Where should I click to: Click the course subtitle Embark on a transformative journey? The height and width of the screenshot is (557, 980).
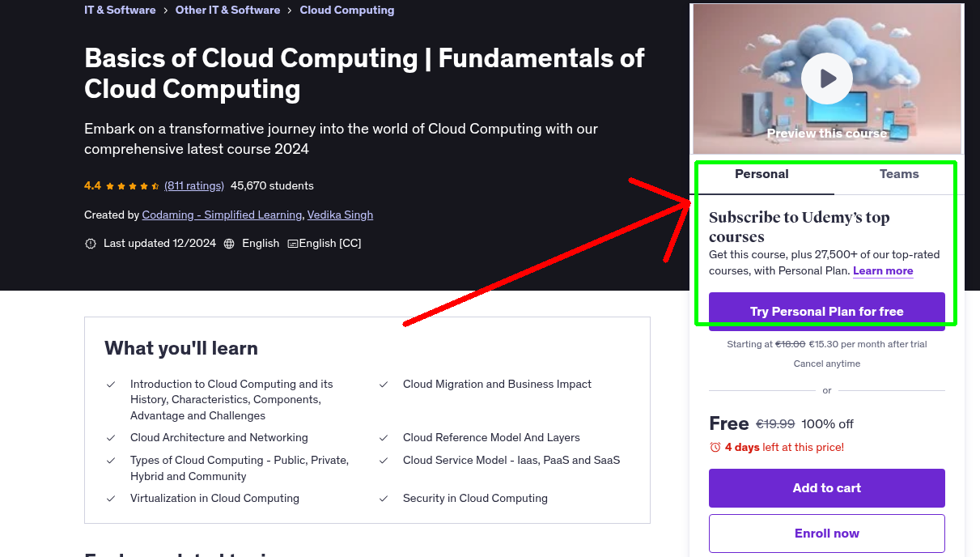point(341,138)
